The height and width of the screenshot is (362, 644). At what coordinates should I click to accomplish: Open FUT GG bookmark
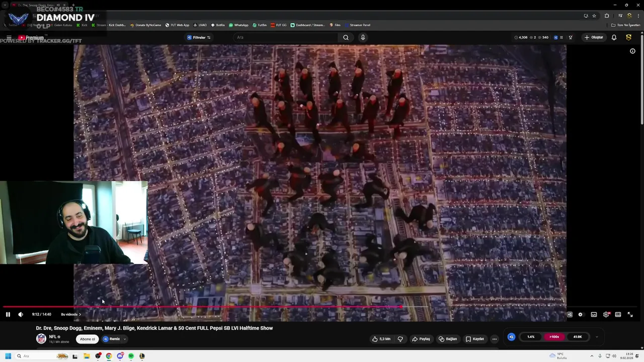coord(278,25)
